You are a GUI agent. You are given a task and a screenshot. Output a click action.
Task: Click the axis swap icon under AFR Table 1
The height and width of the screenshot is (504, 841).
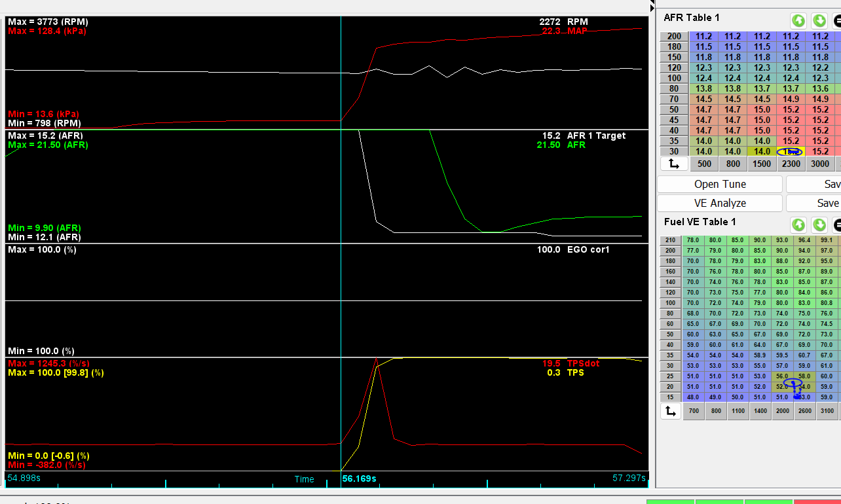673,164
